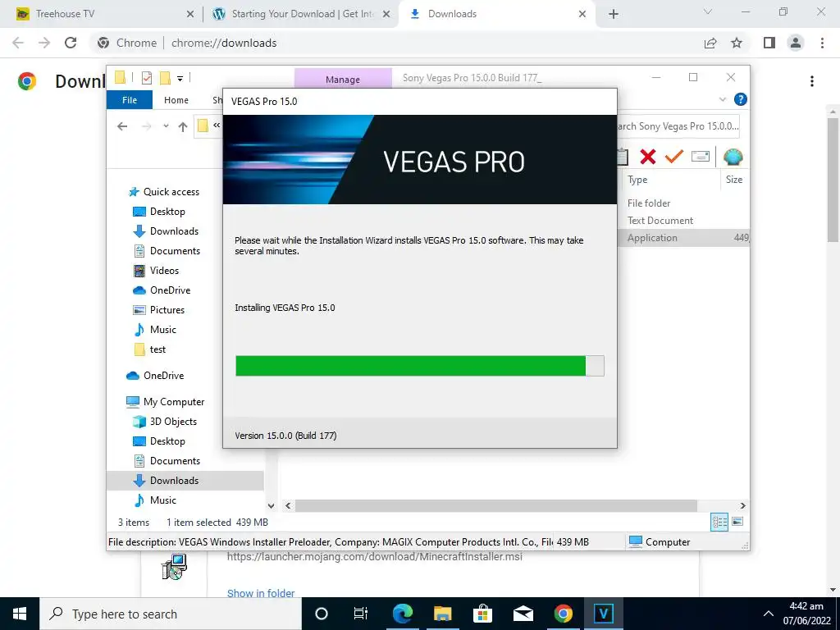
Task: Open the File menu in File Explorer
Action: coord(130,100)
